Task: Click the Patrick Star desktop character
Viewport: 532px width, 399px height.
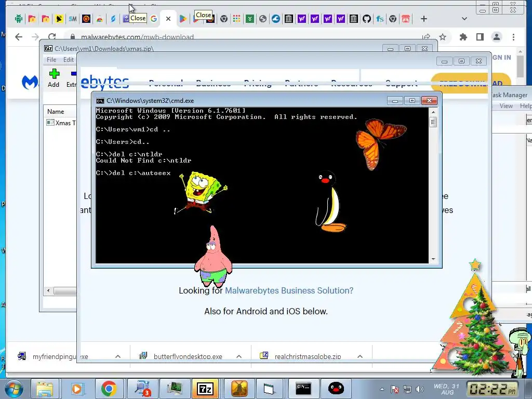Action: (x=214, y=257)
